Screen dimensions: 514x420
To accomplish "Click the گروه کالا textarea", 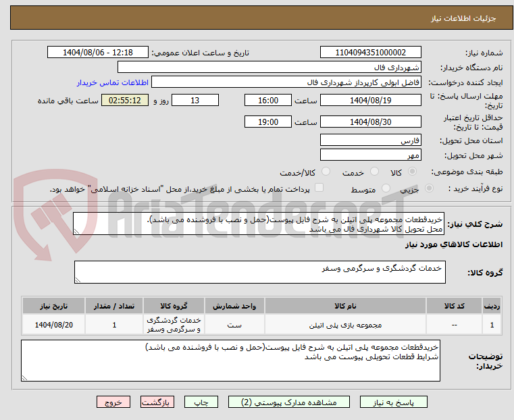I will [x=260, y=272].
